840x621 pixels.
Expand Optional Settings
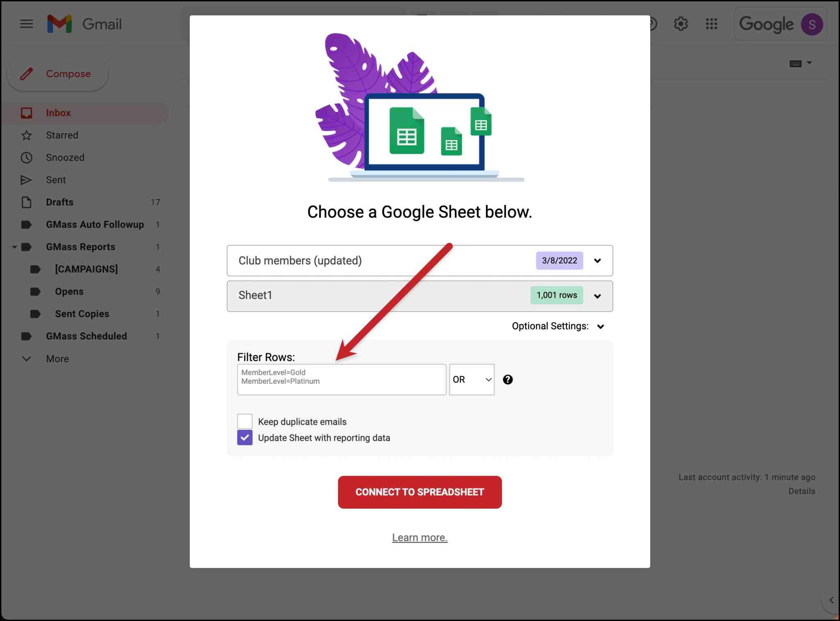[x=601, y=326]
